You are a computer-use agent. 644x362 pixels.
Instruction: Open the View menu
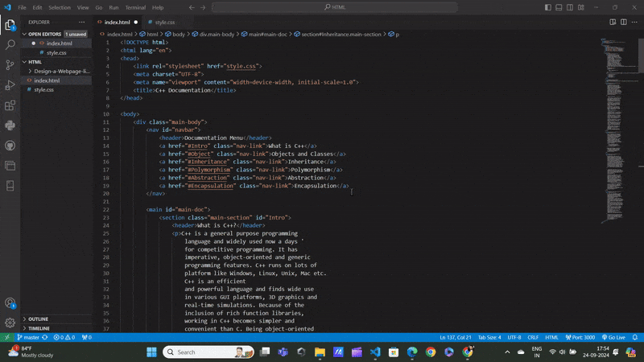[x=83, y=7]
